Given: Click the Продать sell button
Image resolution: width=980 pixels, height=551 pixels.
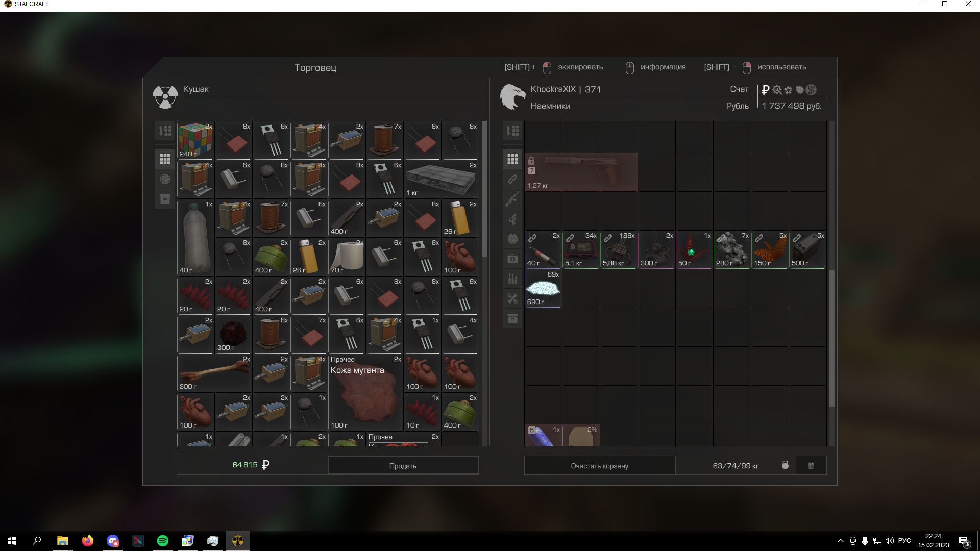Looking at the screenshot, I should (x=403, y=465).
